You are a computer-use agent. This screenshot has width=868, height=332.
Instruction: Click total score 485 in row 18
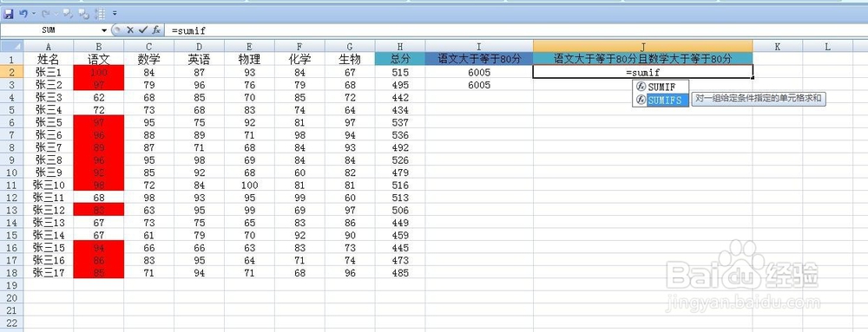(399, 272)
